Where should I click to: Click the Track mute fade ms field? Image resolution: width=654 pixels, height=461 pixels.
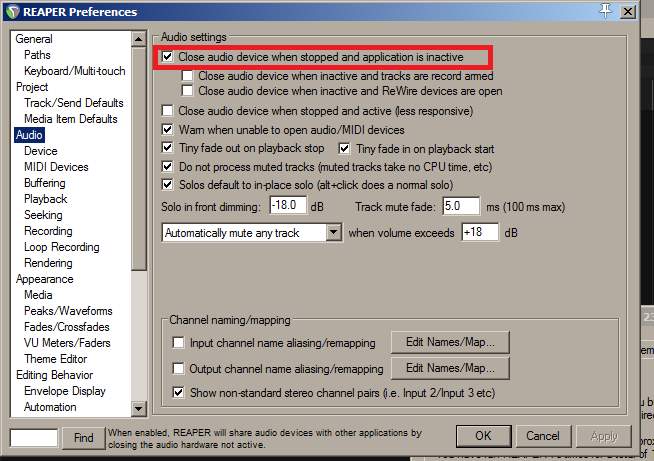point(461,206)
